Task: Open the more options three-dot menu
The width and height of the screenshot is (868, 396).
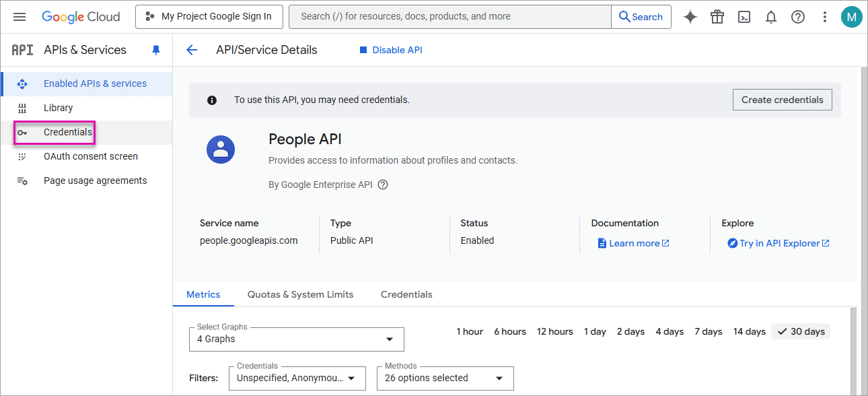Action: [x=824, y=16]
